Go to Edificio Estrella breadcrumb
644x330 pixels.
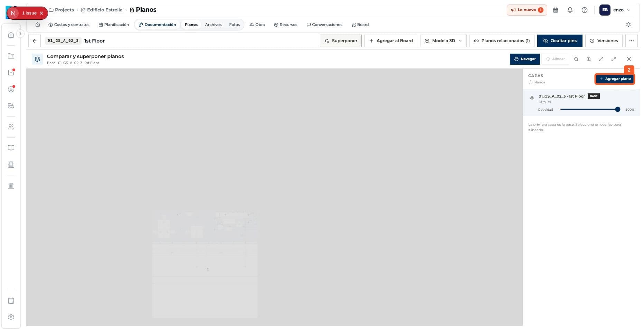pyautogui.click(x=102, y=10)
